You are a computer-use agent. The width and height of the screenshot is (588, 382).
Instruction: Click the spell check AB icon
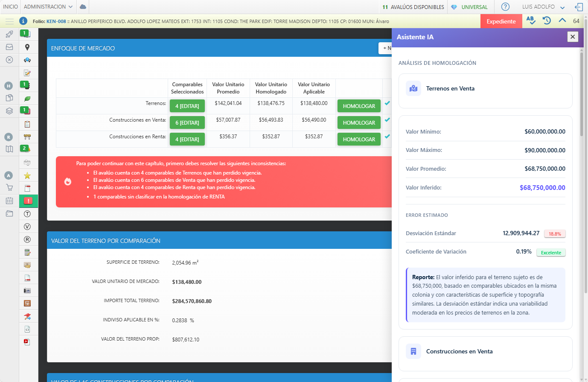[x=531, y=20]
